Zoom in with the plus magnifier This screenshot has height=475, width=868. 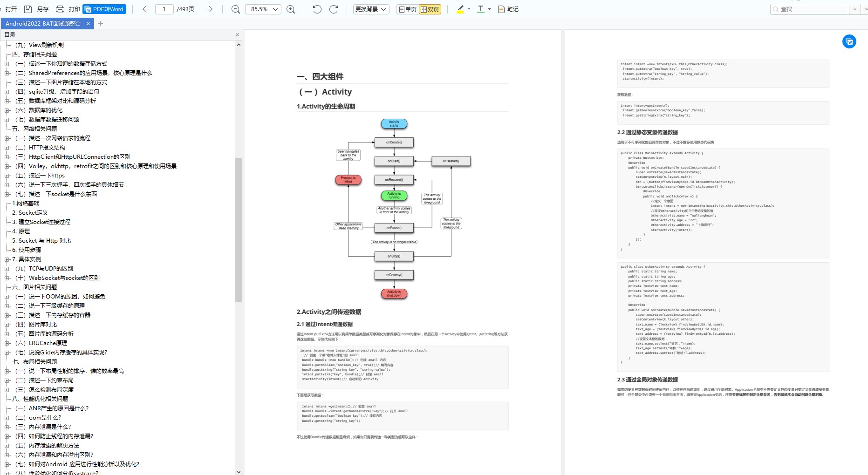pos(291,9)
